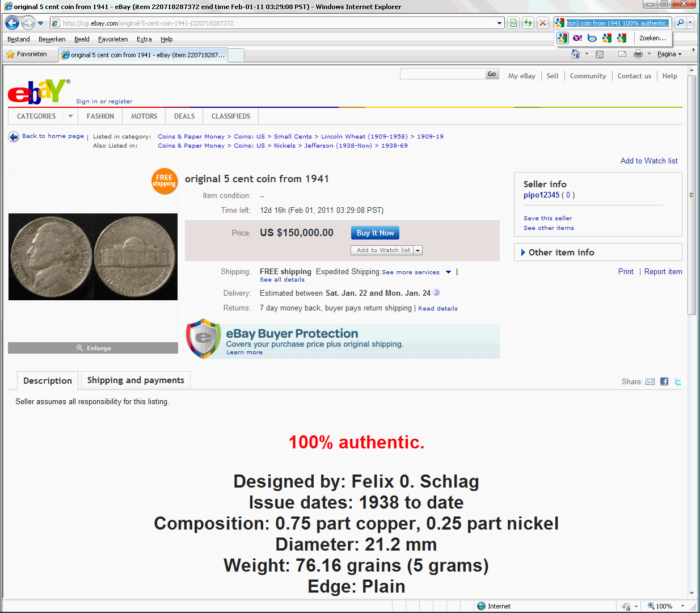Share the listing by email icon
This screenshot has width=700, height=613.
650,381
